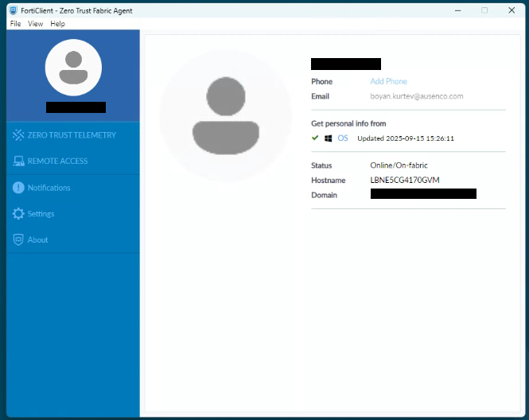Click the Remote Access laptop icon
Screen dimensions: 529x420
[x=18, y=161]
